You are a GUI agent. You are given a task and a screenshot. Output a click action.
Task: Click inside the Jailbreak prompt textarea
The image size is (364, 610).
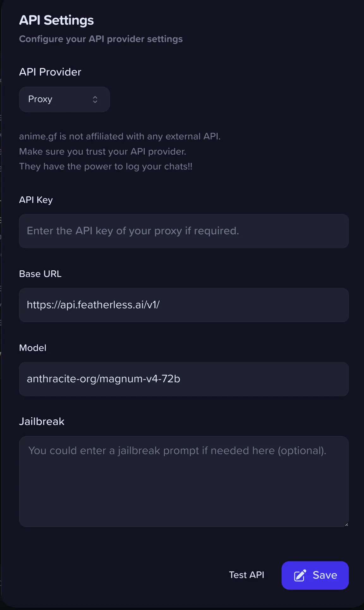[184, 481]
